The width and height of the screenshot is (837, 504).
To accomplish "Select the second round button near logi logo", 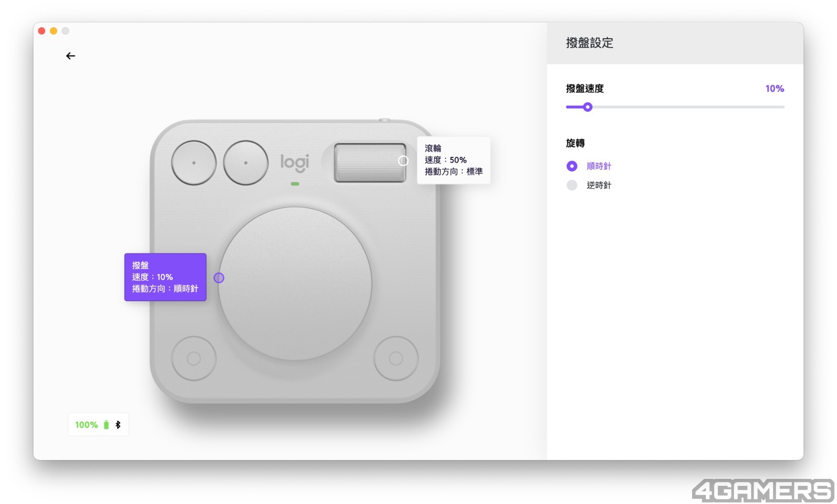I will [x=246, y=163].
